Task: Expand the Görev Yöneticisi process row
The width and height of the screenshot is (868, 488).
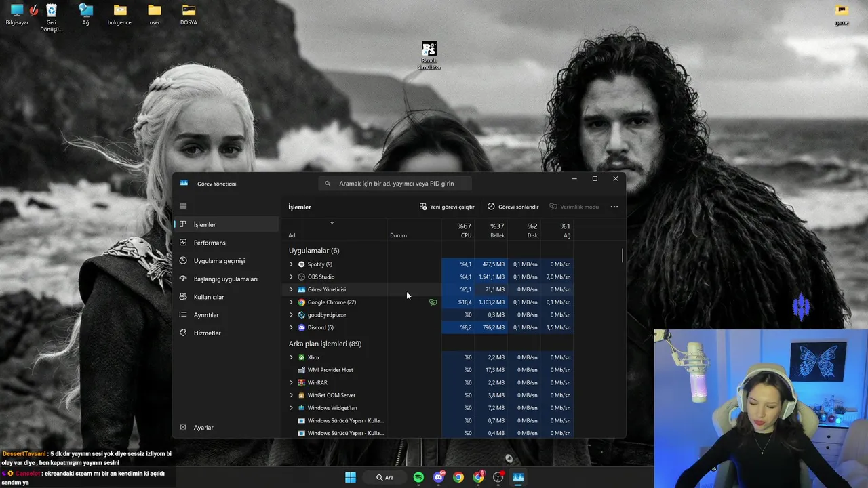Action: click(292, 289)
